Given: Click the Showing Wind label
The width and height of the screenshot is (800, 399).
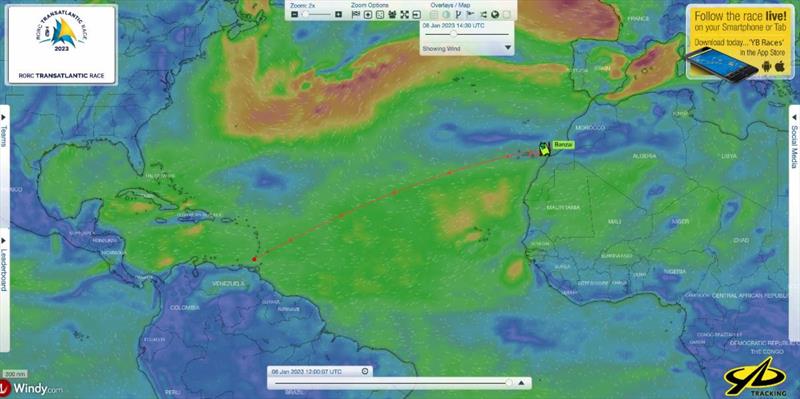Looking at the screenshot, I should pos(441,48).
